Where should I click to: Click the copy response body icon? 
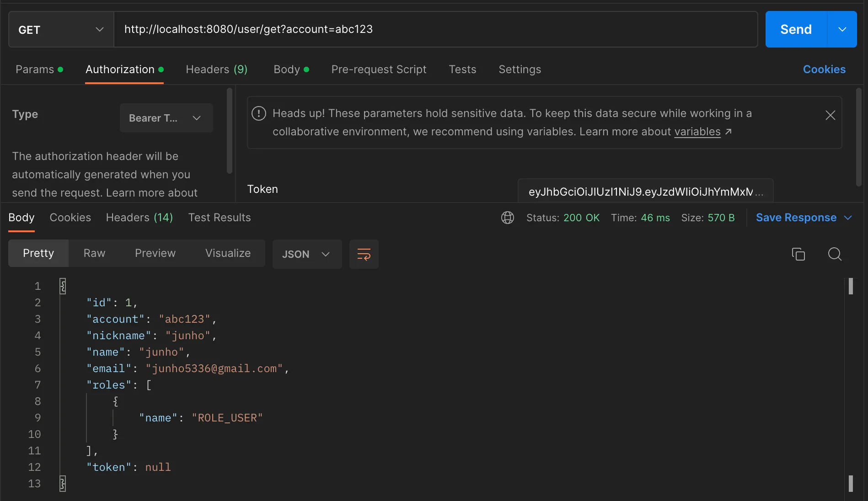click(798, 254)
